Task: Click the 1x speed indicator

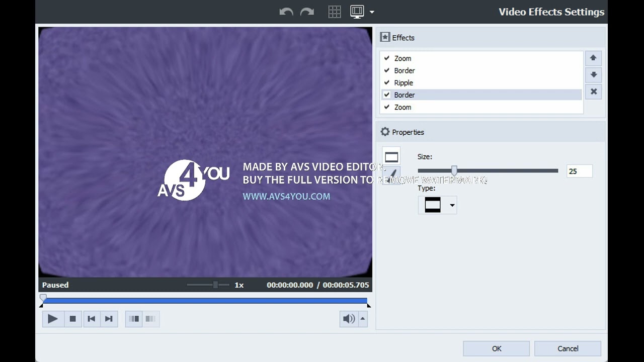Action: point(239,285)
